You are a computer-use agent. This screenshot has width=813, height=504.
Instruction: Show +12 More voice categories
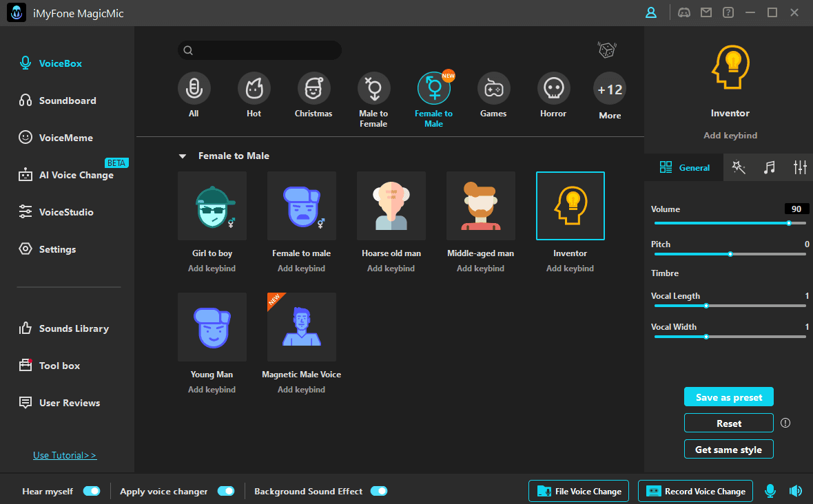coord(610,96)
